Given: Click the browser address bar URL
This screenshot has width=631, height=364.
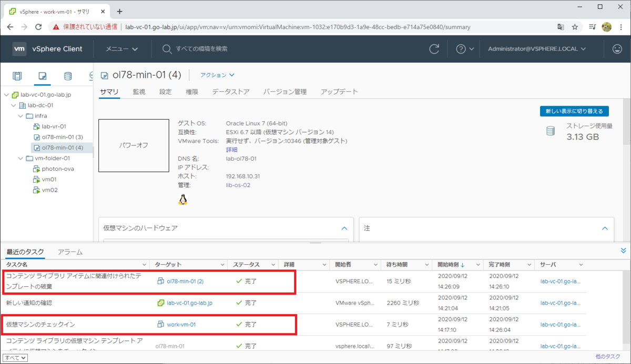Looking at the screenshot, I should click(298, 27).
